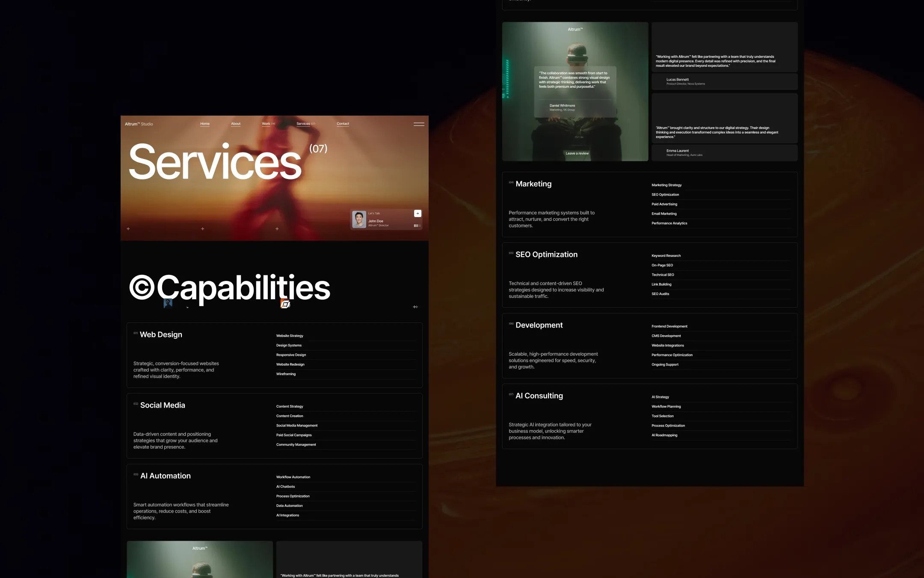Click the AI Chatbots row
Viewport: 924px width, 578px height.
click(346, 487)
